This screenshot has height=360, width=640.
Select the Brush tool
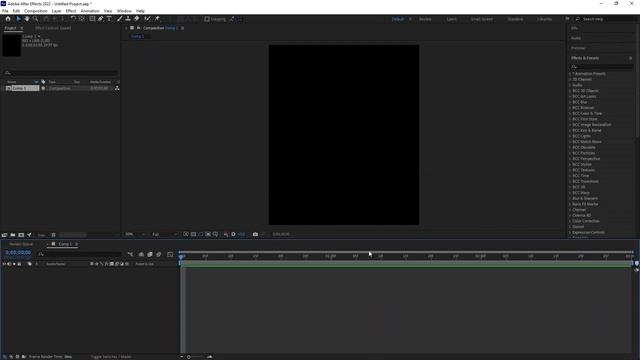[120, 19]
